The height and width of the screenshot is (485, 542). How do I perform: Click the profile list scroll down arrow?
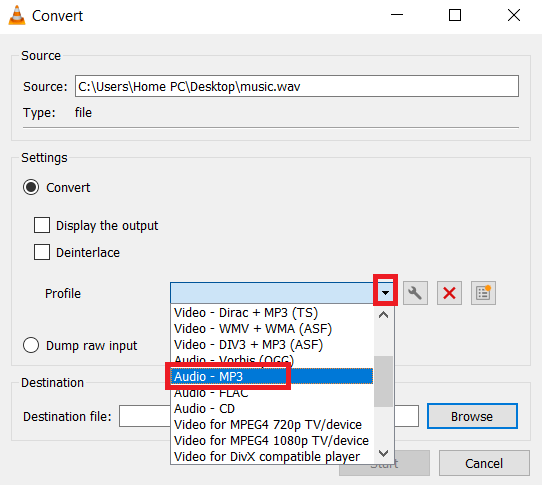(383, 453)
